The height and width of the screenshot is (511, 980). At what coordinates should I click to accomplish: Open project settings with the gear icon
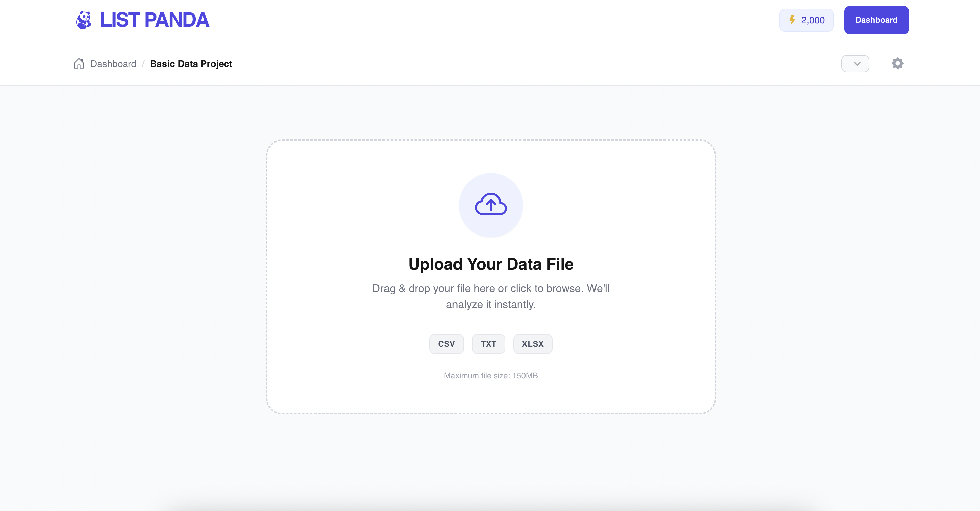coord(898,64)
